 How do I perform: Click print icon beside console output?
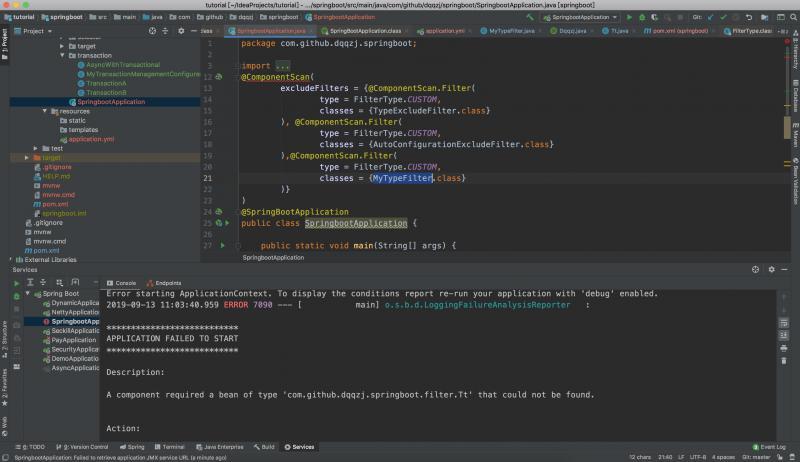(x=784, y=348)
